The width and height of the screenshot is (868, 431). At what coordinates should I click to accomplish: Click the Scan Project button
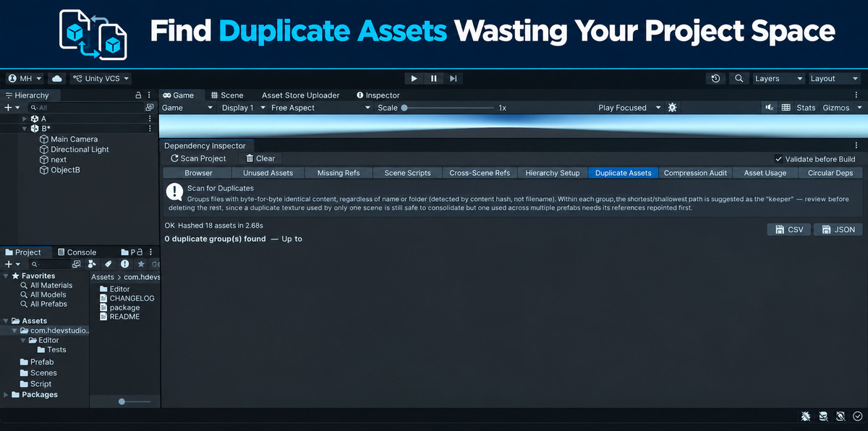click(x=198, y=158)
